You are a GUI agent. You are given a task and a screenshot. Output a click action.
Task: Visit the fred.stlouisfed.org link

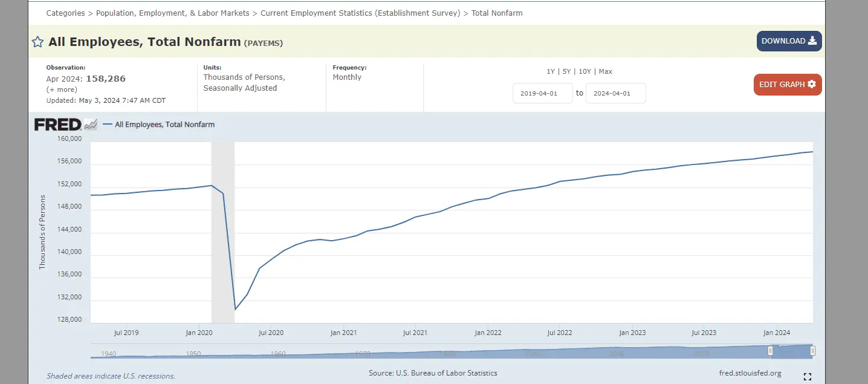[750, 373]
